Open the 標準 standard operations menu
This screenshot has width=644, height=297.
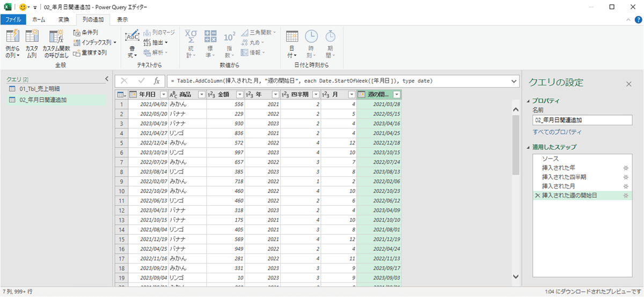tap(210, 44)
